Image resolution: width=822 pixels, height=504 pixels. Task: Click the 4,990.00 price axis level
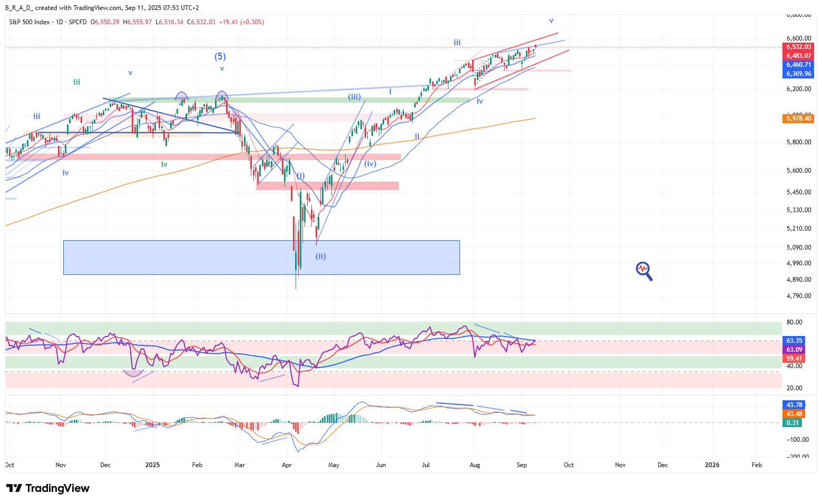pos(798,263)
